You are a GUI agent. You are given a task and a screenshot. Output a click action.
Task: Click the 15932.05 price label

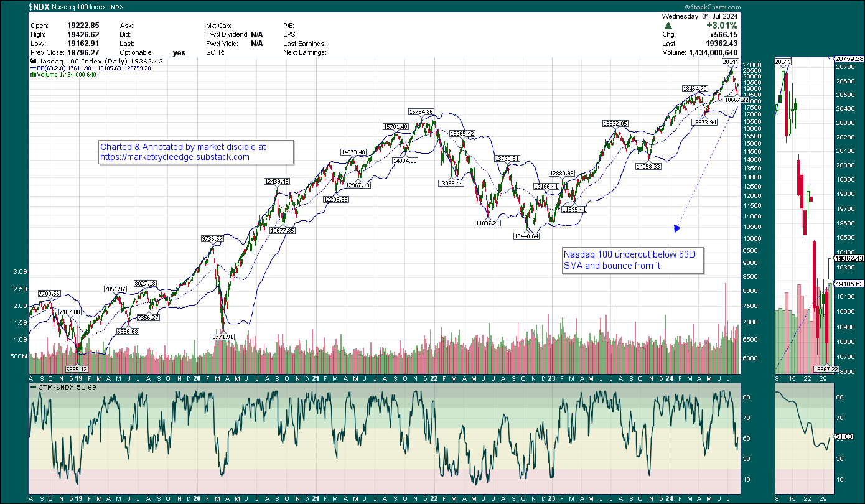click(x=615, y=123)
